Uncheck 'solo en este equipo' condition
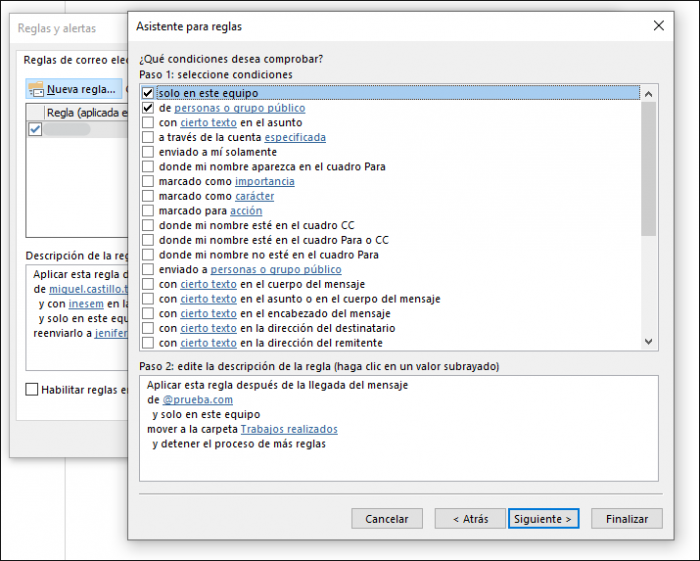700x561 pixels. [x=148, y=93]
